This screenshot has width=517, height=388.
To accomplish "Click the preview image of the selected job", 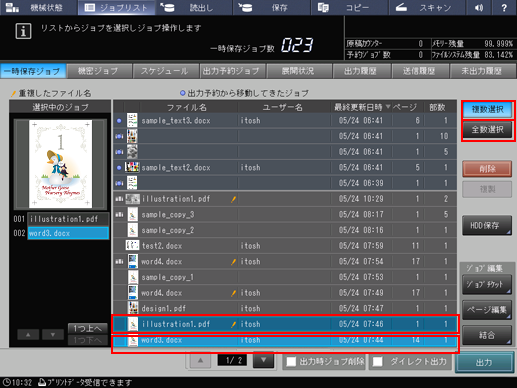I will pyautogui.click(x=61, y=164).
